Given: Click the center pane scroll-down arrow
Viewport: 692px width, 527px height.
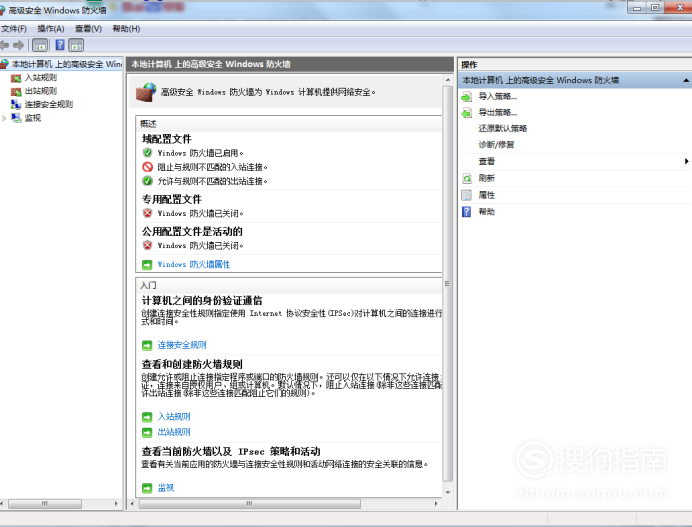Looking at the screenshot, I should coord(448,492).
